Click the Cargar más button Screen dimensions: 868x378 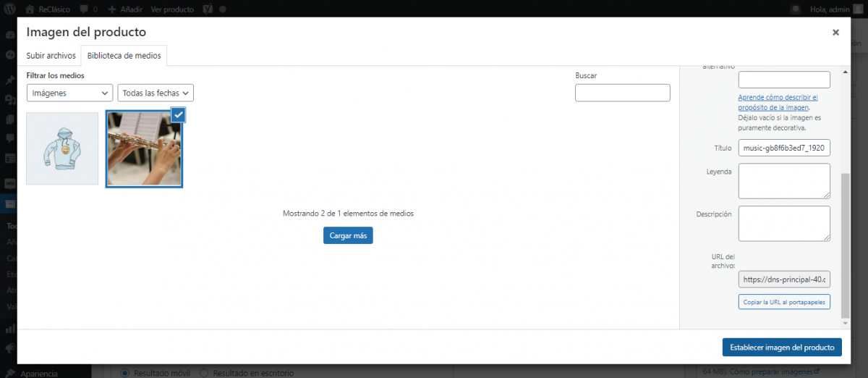(348, 235)
